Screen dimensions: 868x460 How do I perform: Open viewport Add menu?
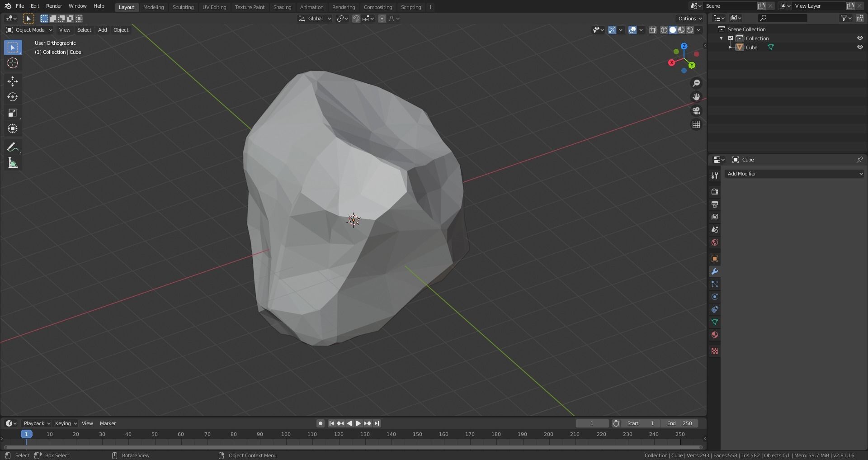(103, 30)
